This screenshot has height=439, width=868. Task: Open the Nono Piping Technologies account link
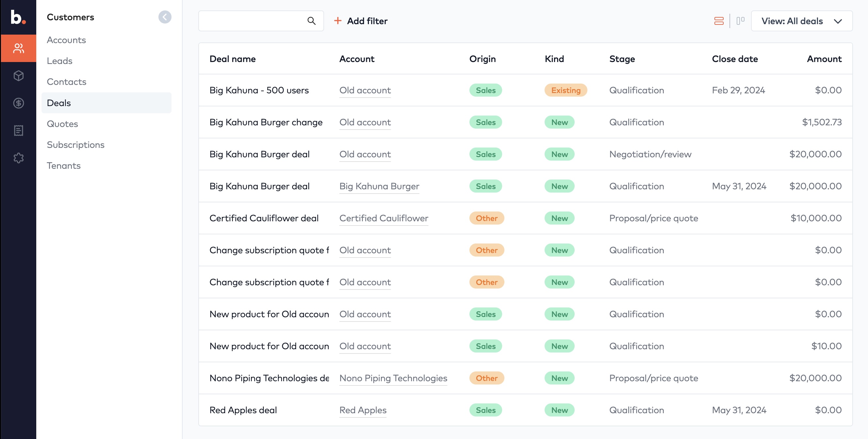pyautogui.click(x=393, y=378)
